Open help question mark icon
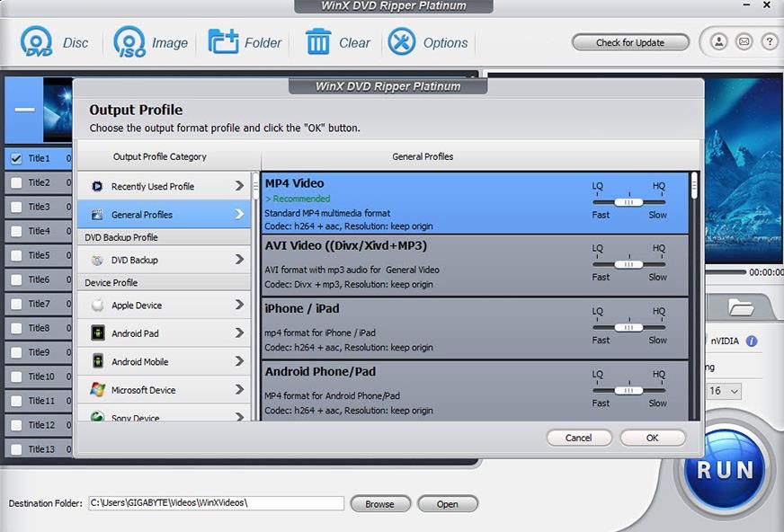This screenshot has width=784, height=532. (770, 42)
